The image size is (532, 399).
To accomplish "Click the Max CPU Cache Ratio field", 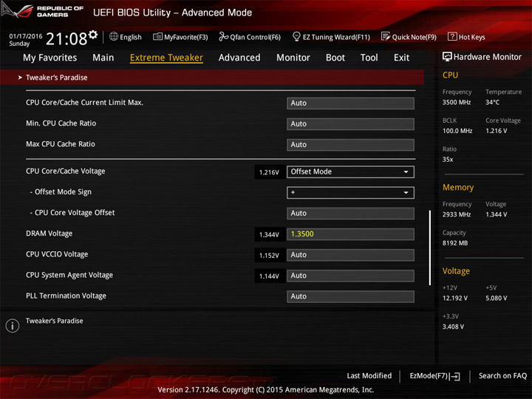I will click(350, 145).
